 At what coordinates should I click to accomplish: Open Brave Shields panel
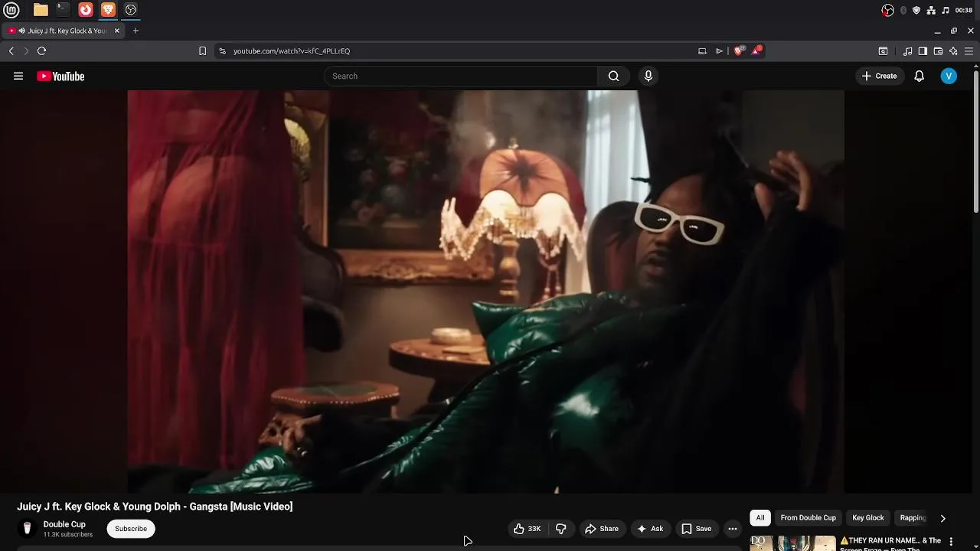tap(739, 51)
